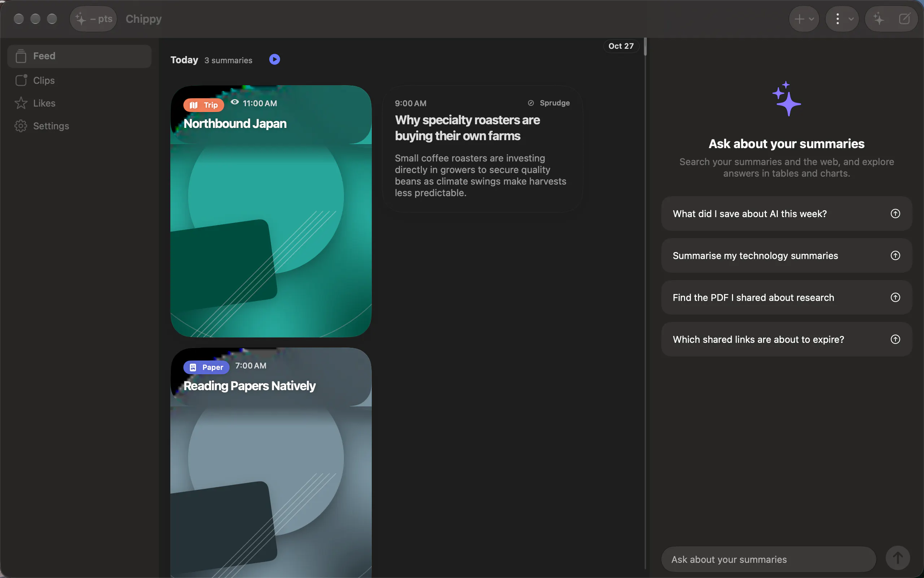The image size is (924, 578).
Task: Focus the 'Ask about your summaries' input
Action: click(768, 559)
